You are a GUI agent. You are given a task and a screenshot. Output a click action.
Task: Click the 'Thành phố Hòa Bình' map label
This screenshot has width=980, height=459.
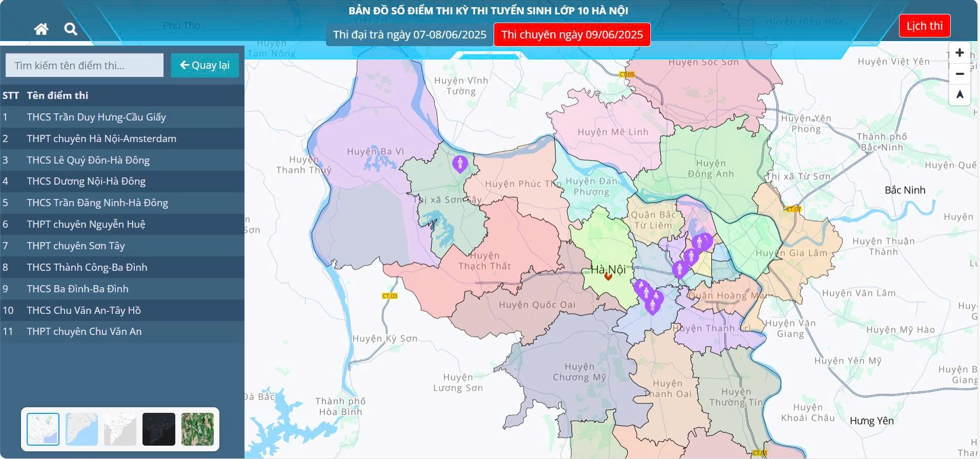click(x=340, y=406)
